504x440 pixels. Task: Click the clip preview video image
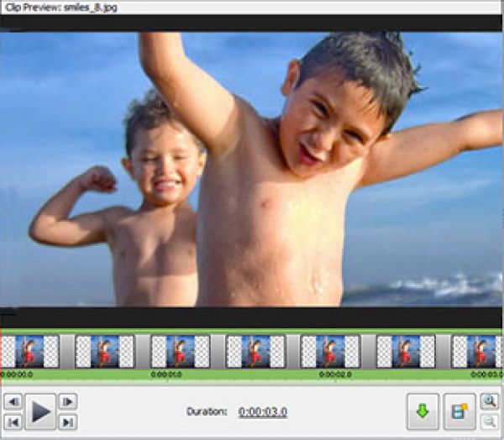click(x=252, y=168)
